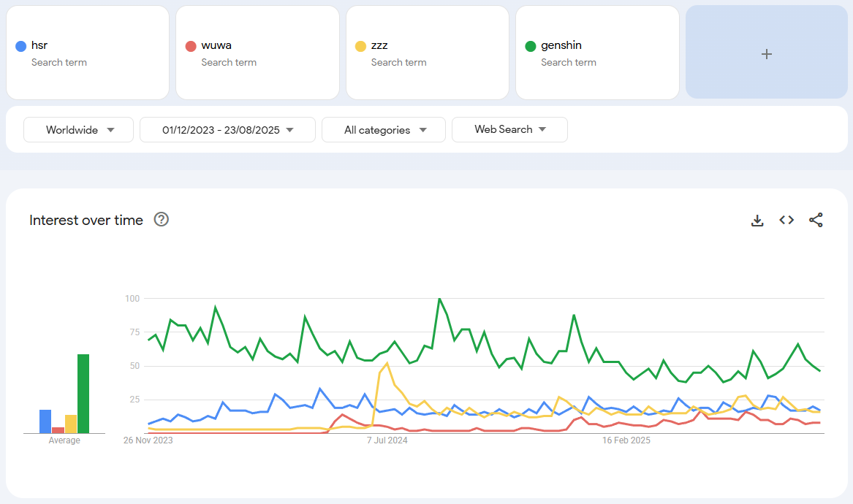Viewport: 853px width, 504px height.
Task: Select the genshin search term card
Action: (x=597, y=53)
